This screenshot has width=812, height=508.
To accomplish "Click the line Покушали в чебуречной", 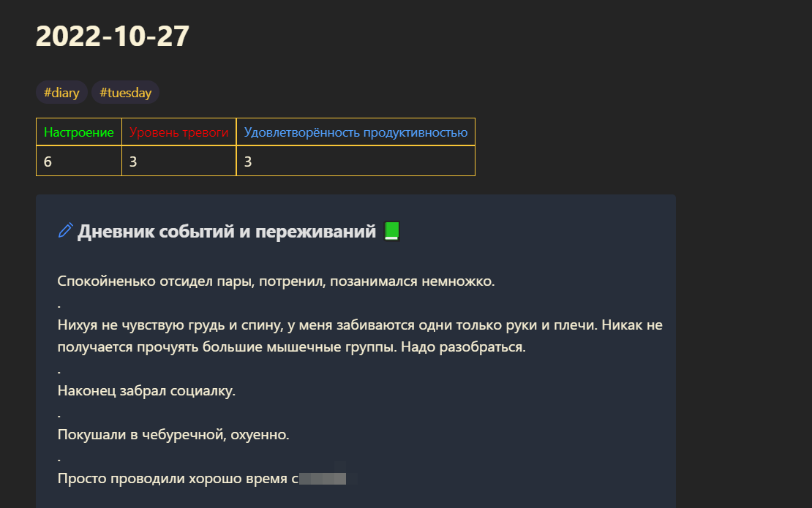I will click(173, 435).
